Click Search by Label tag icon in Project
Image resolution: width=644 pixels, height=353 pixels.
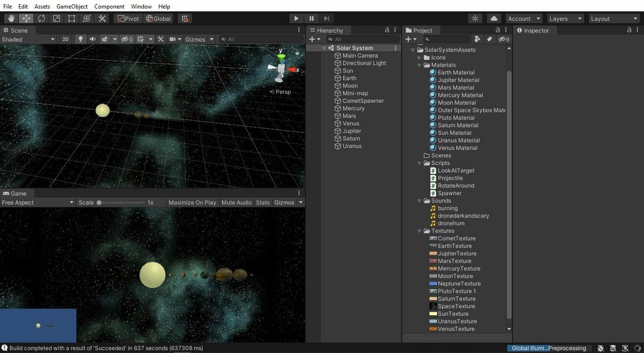click(x=489, y=39)
